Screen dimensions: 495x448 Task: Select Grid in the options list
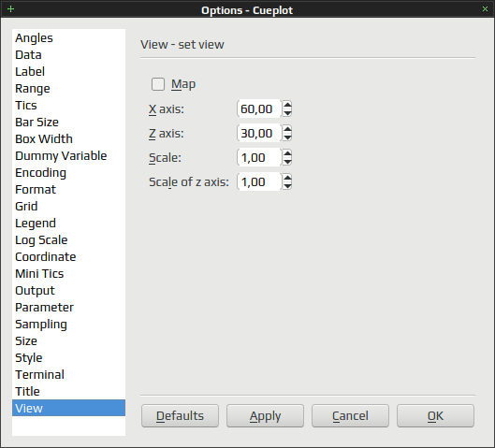click(68, 206)
